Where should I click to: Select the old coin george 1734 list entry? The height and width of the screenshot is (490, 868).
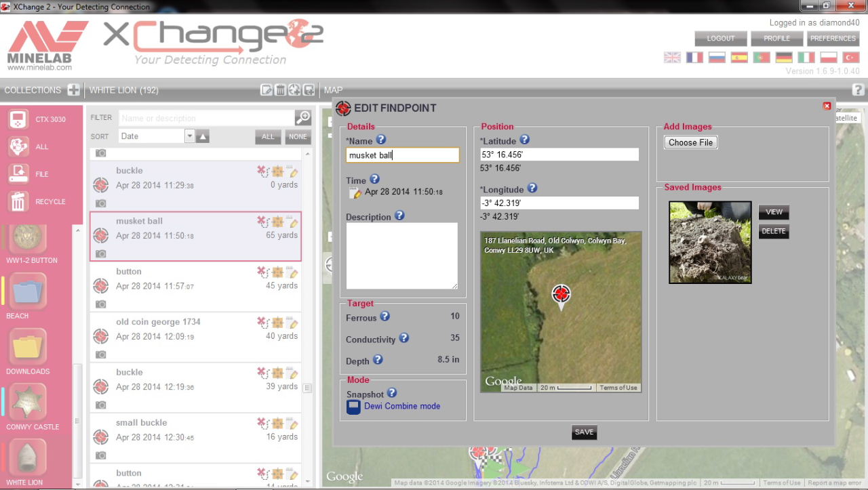(x=196, y=337)
